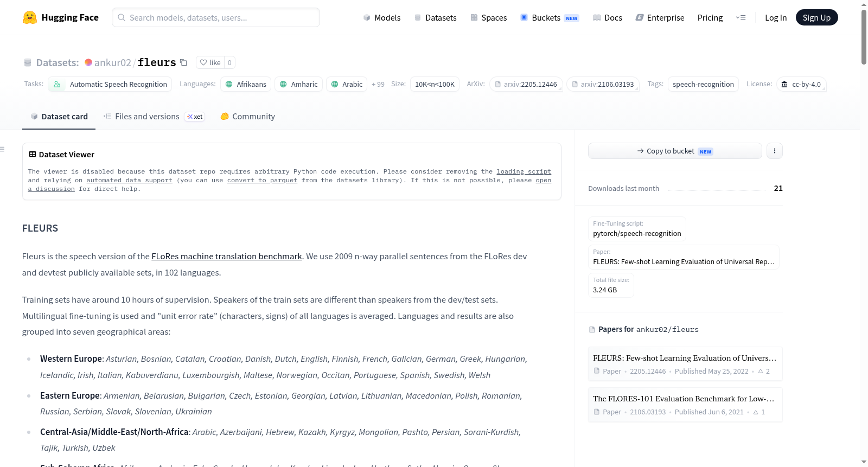Viewport: 868px width, 467px height.
Task: Select the 10K<n<100K size tag
Action: click(x=435, y=84)
